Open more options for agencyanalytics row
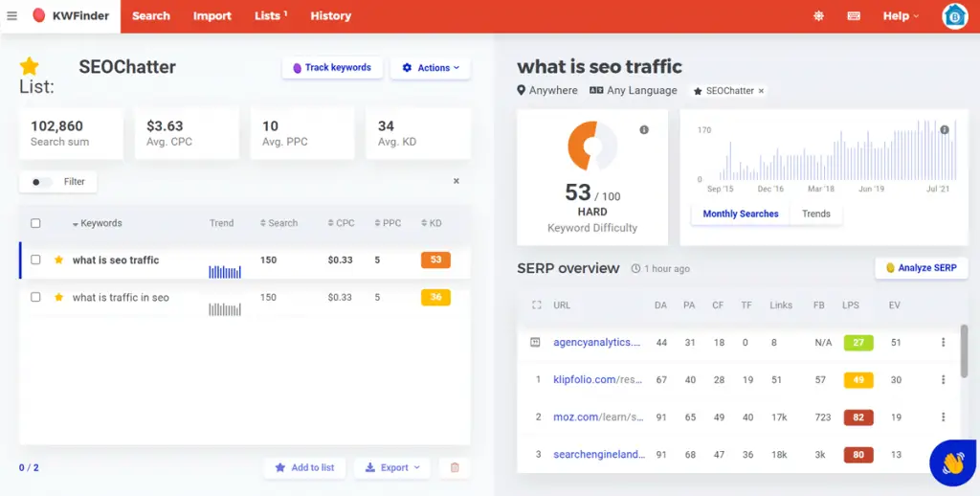980x496 pixels. point(943,342)
